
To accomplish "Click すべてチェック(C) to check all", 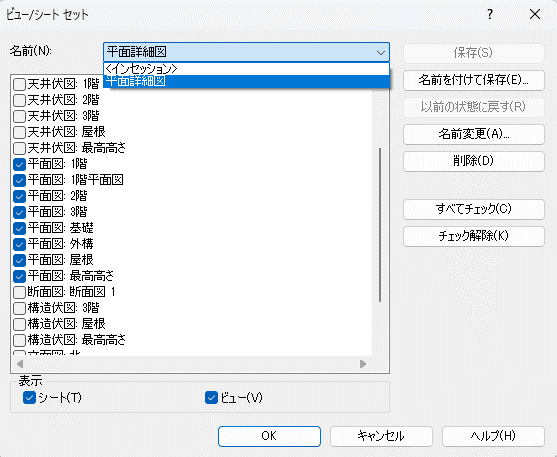I will 474,209.
